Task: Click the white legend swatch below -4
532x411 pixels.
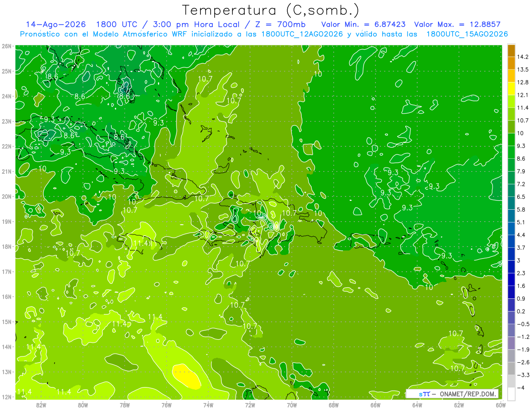Action: click(511, 394)
